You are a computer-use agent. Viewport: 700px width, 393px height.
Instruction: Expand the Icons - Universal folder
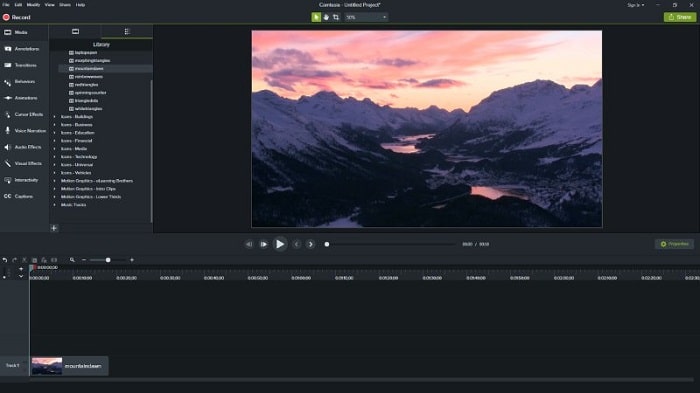(x=55, y=165)
